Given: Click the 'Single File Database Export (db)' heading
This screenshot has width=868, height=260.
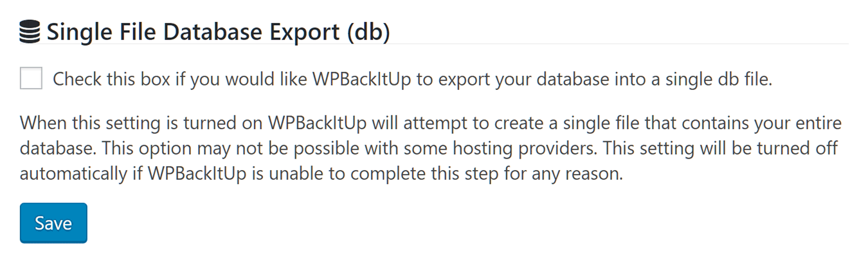Looking at the screenshot, I should click(218, 31).
